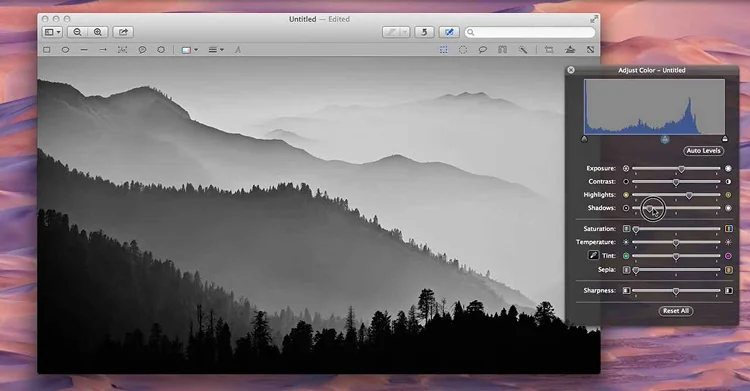Select the Lasso Selection tool
750x391 pixels.
tap(483, 50)
